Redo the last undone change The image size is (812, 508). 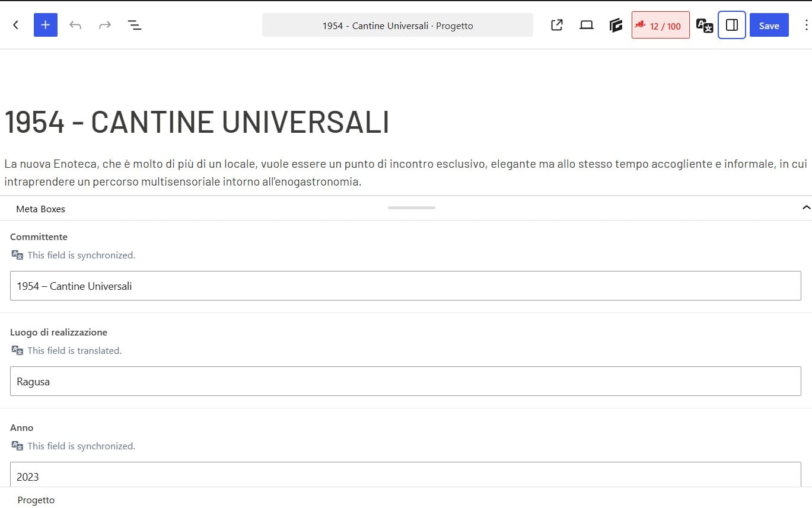pyautogui.click(x=105, y=25)
